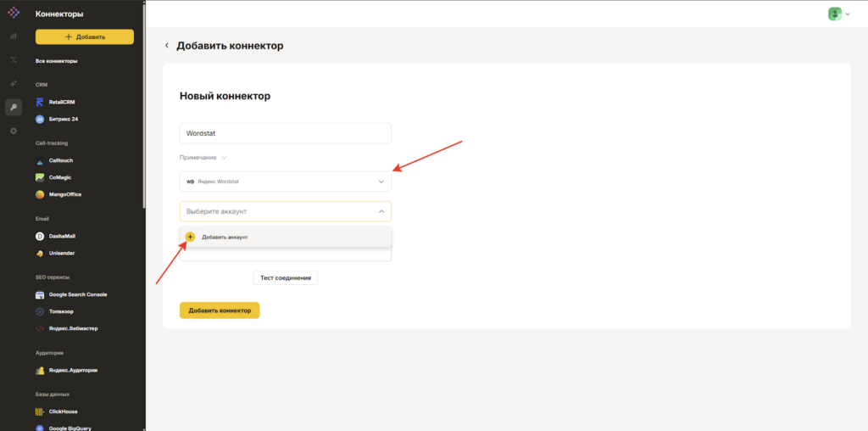Select DashaMail in the sidebar
868x431 pixels.
[62, 236]
